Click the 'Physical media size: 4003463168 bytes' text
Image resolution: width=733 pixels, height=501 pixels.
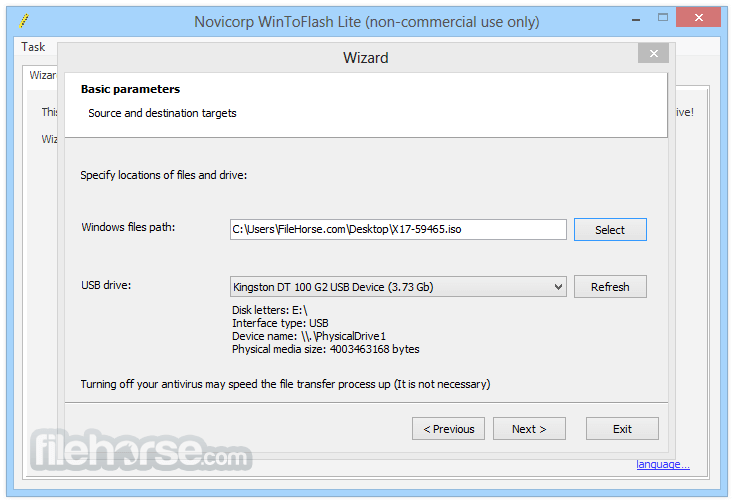325,349
